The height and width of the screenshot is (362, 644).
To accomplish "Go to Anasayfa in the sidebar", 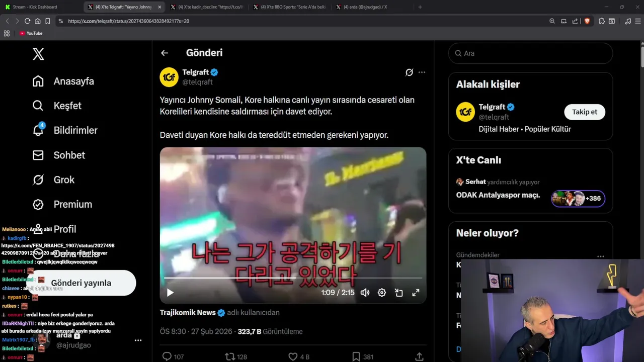I will [x=63, y=81].
